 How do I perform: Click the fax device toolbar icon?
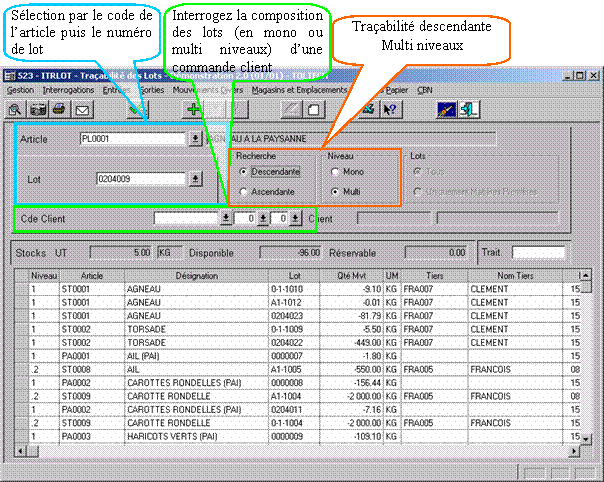pyautogui.click(x=39, y=109)
